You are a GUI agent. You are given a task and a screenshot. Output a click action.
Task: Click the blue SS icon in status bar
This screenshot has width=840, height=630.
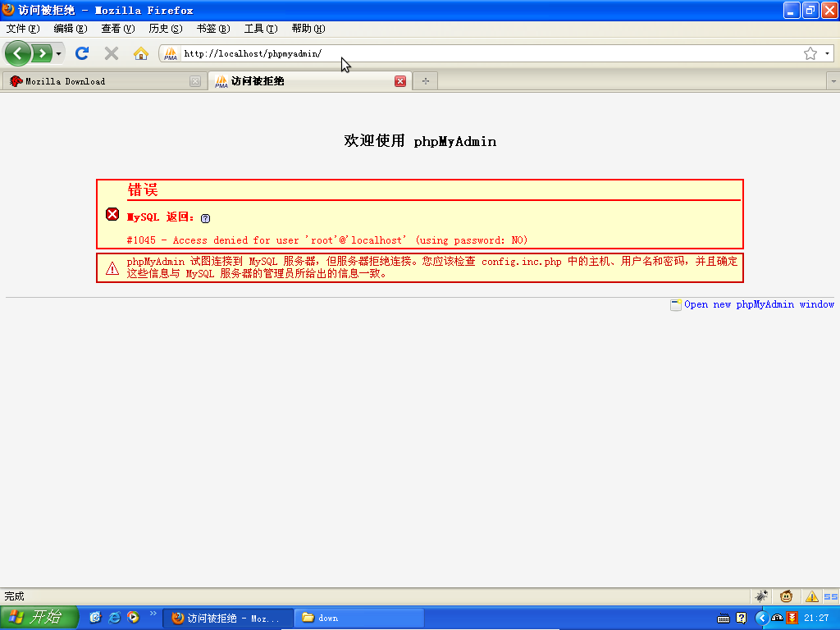[x=831, y=596]
